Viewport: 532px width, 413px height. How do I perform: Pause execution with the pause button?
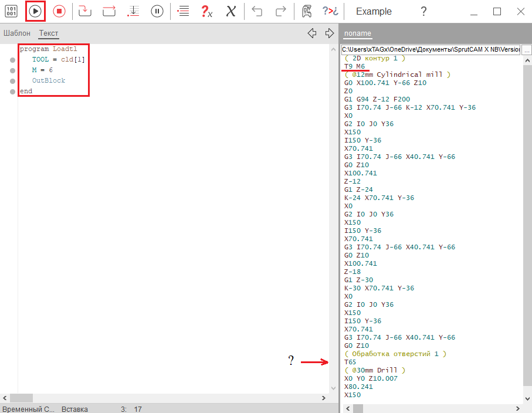pos(157,11)
